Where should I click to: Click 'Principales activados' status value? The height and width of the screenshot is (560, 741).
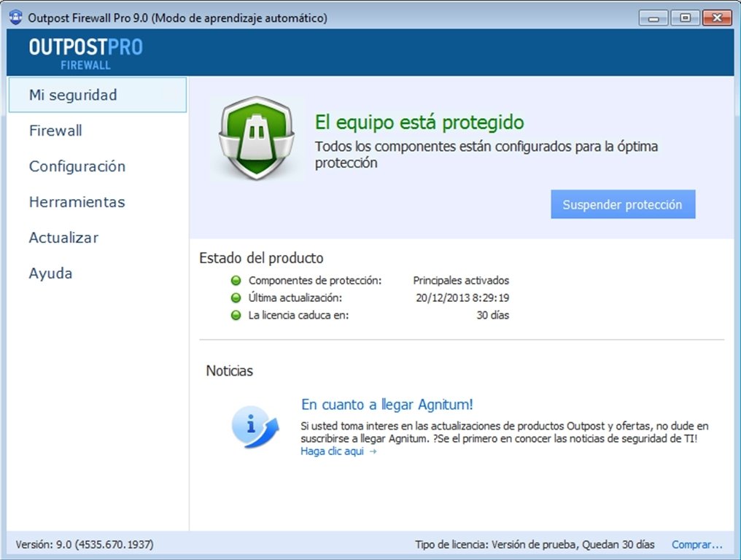(x=461, y=281)
